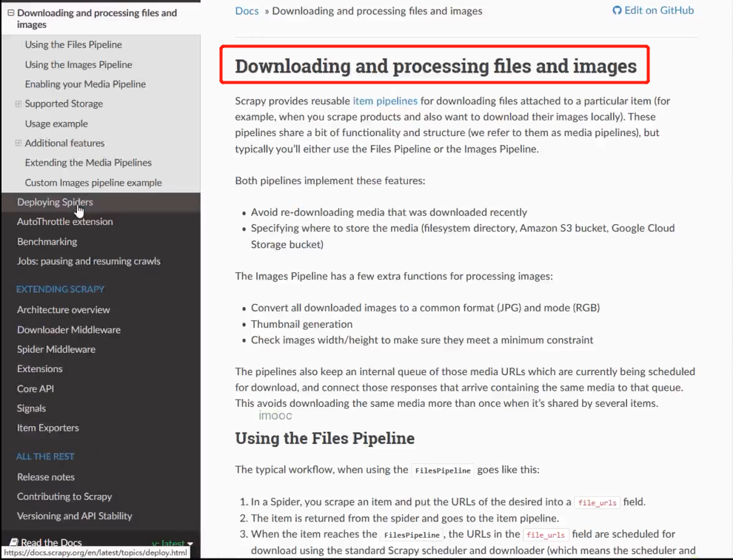Image resolution: width=733 pixels, height=560 pixels.
Task: Click the first FilesPipeline code literal
Action: pos(443,470)
